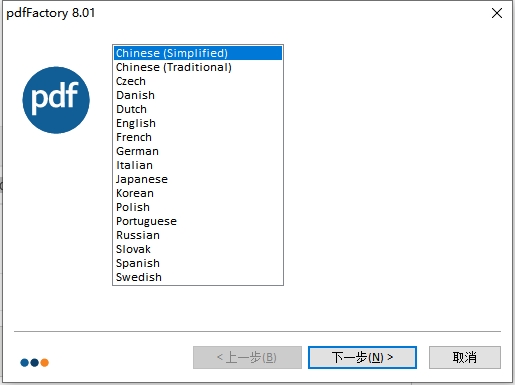Select English as installer language
The image size is (515, 385).
click(198, 123)
